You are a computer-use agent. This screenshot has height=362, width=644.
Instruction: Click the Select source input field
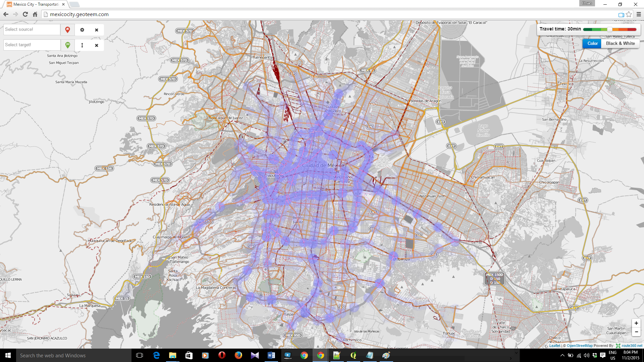[x=32, y=29]
